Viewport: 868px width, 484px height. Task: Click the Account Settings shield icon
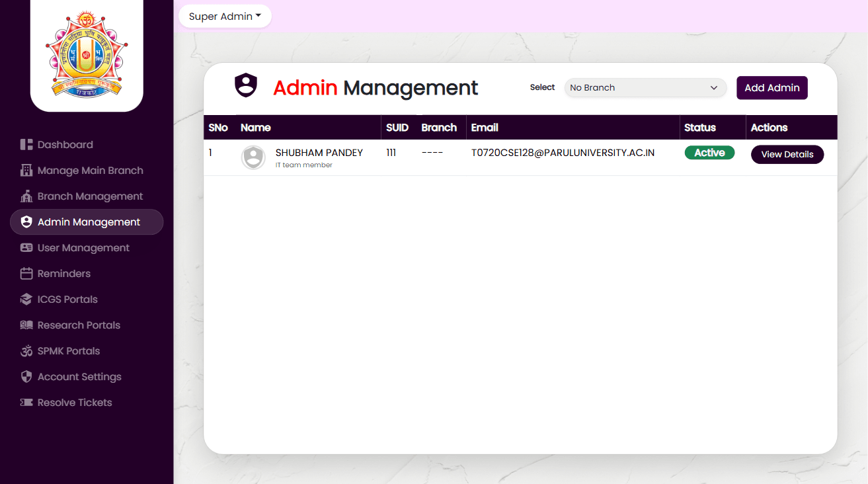coord(26,377)
